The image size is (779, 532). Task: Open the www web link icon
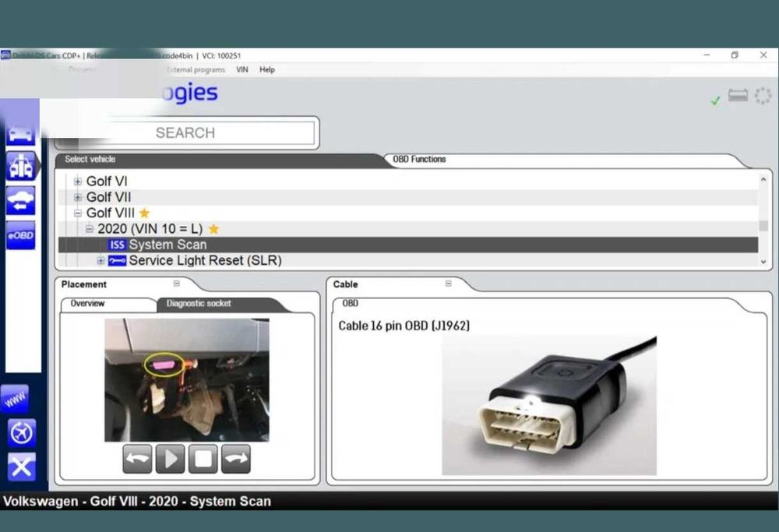[x=15, y=399]
